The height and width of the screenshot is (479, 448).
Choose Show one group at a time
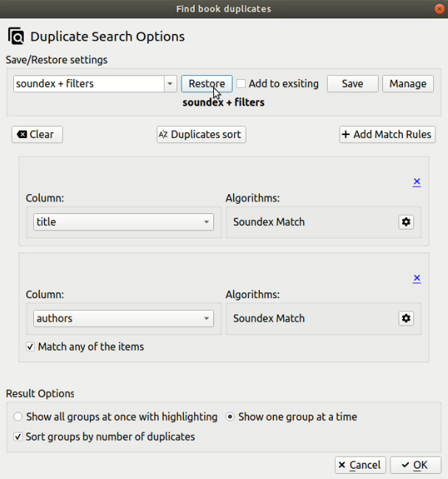coord(230,417)
